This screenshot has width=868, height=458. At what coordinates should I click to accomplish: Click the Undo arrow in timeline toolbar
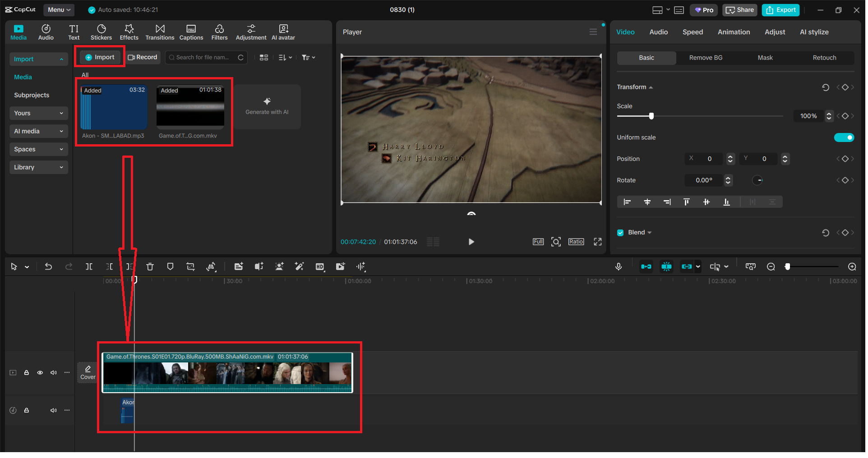click(x=48, y=267)
